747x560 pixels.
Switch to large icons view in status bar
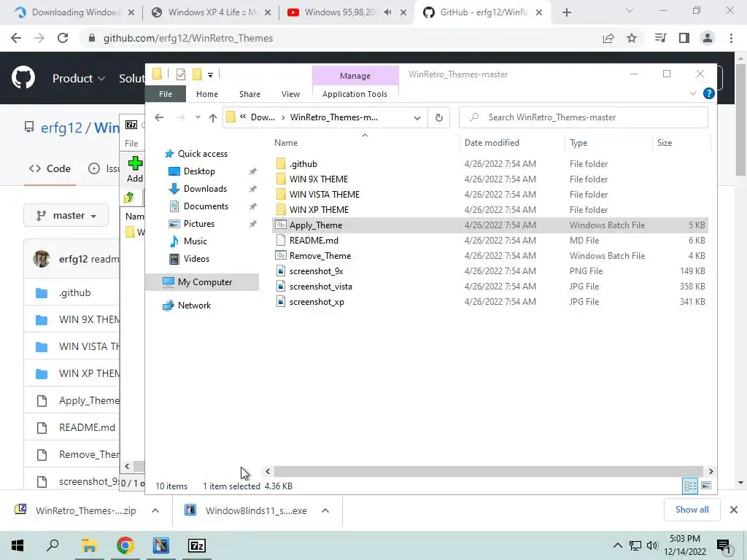pos(706,486)
